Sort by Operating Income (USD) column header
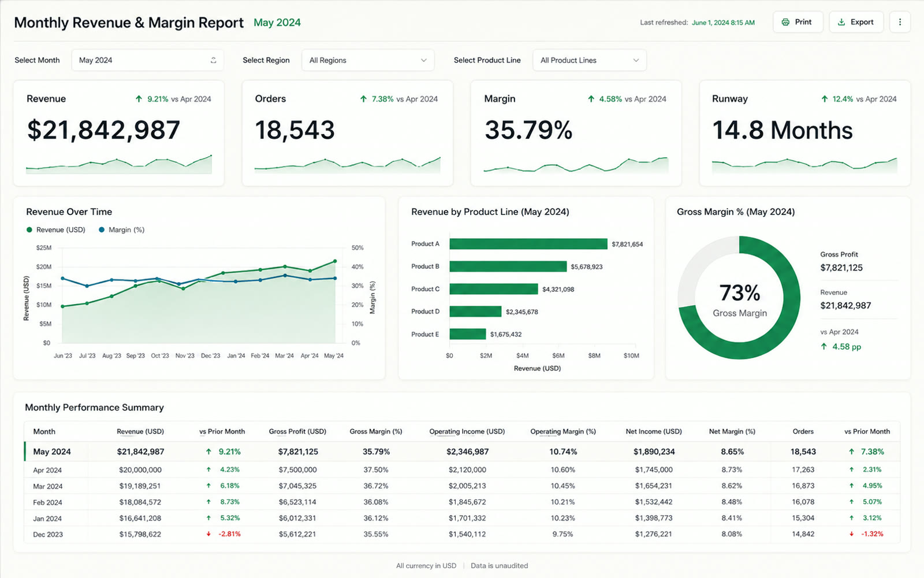Viewport: 924px width, 578px height. (467, 431)
